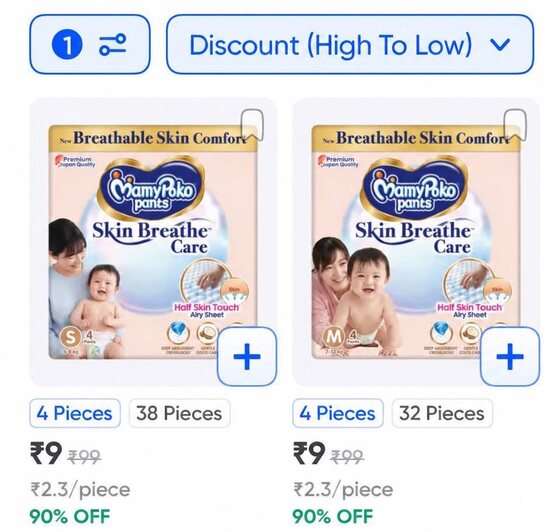Image resolution: width=545 pixels, height=532 pixels.
Task: Tap the ₹9 price of the size M pack
Action: click(309, 453)
